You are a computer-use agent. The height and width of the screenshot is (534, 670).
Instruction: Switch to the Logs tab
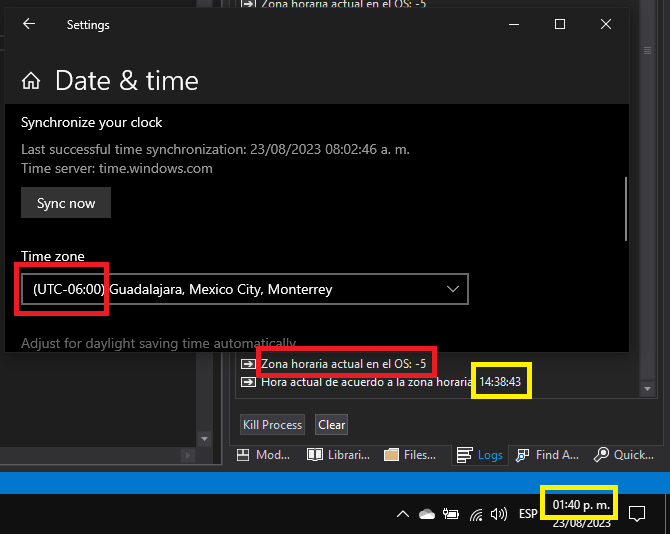tap(480, 455)
